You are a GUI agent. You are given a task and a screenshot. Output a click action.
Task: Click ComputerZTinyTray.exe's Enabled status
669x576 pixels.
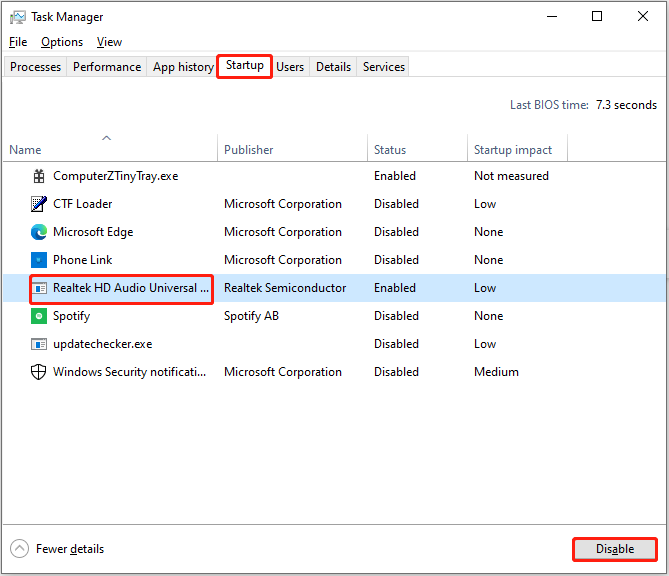coord(395,176)
